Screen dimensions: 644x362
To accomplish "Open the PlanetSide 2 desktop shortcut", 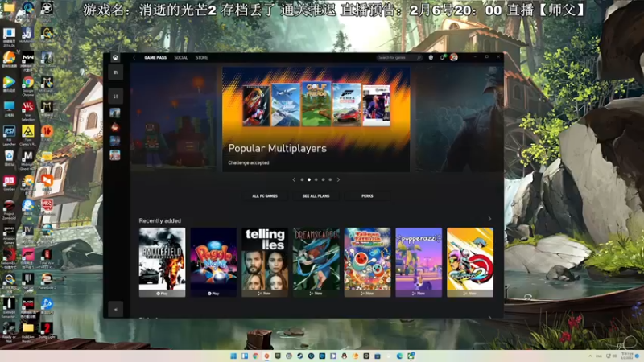I will (x=47, y=282).
